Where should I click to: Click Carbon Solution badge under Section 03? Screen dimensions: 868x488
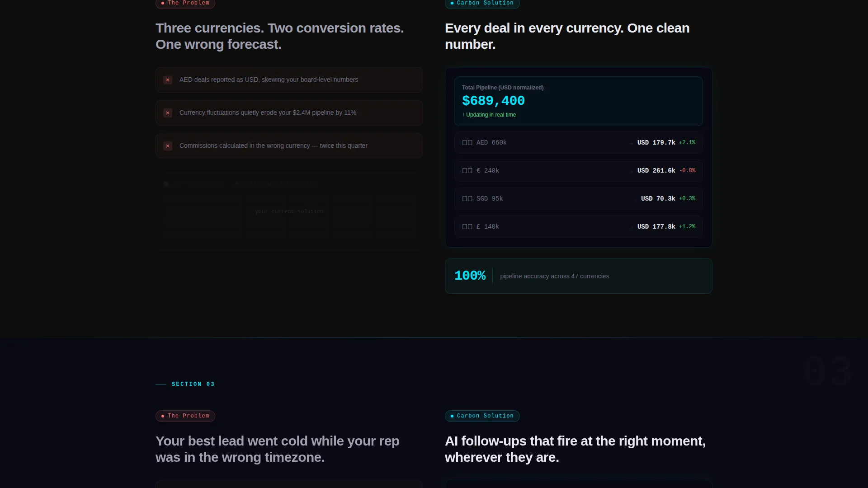482,416
